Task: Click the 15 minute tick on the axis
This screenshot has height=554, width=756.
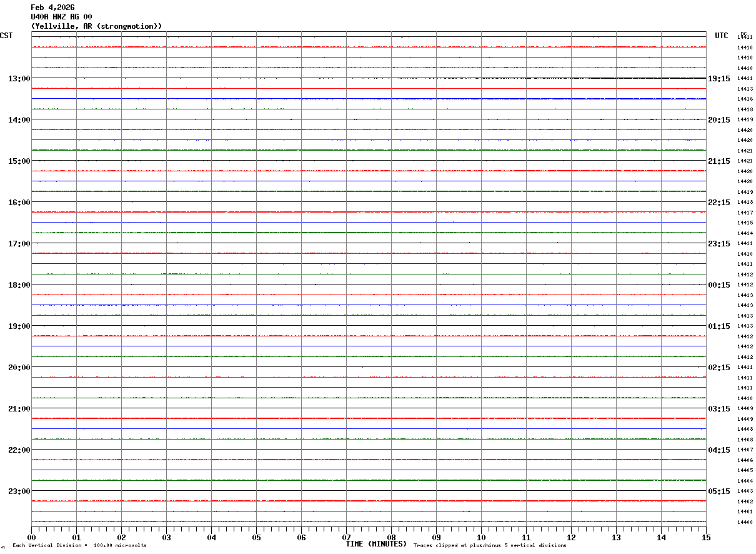Action: pos(705,537)
